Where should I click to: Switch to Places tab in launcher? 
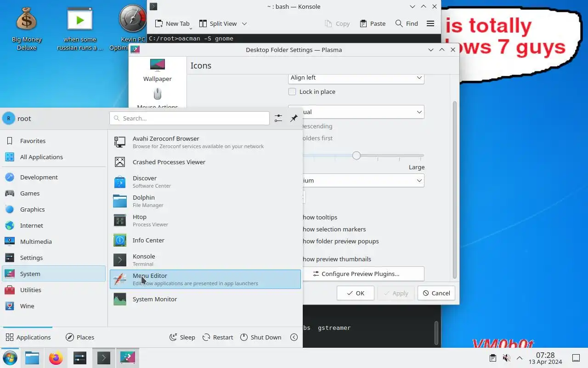(80, 337)
